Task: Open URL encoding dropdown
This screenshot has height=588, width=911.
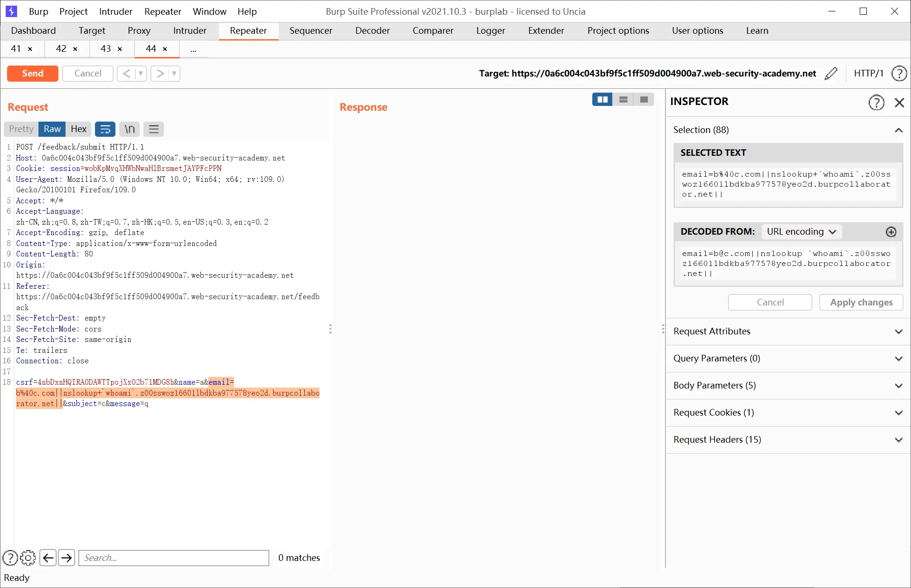Action: click(801, 232)
